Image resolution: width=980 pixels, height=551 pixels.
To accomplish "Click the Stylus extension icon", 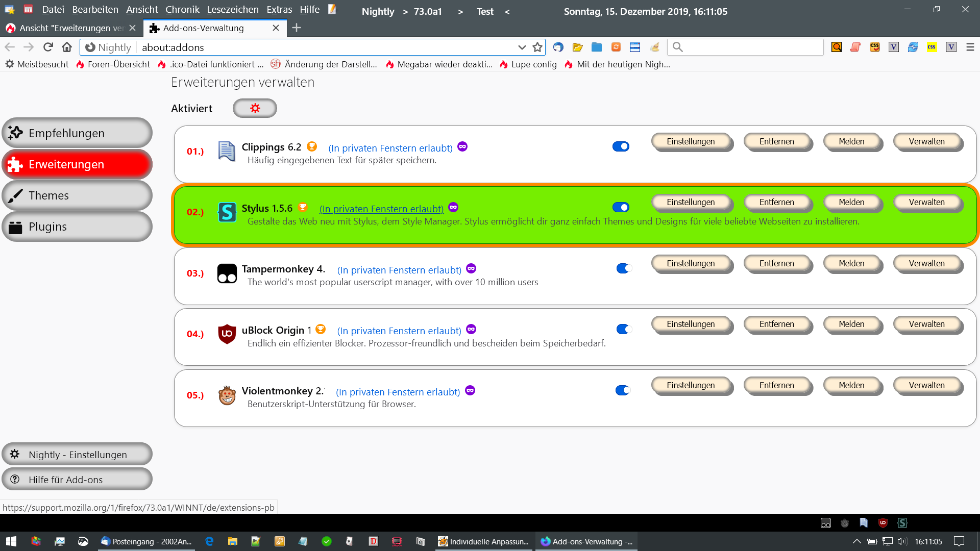I will tap(227, 212).
